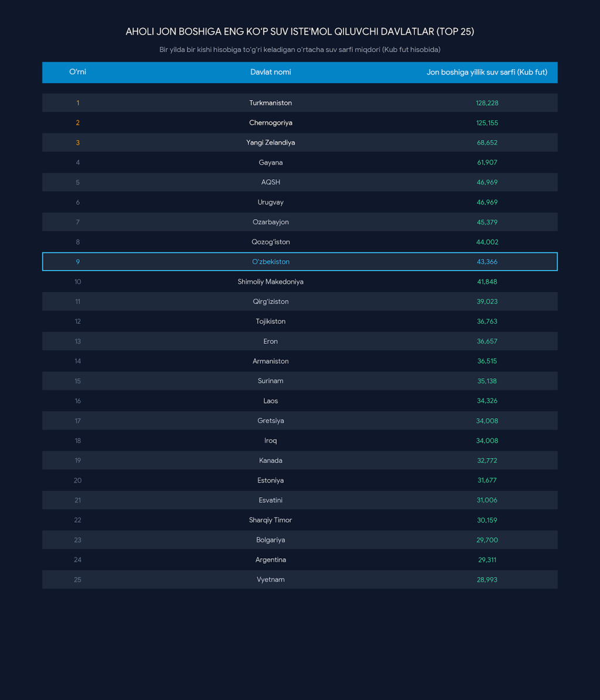Click the O'rni column header

click(x=77, y=72)
